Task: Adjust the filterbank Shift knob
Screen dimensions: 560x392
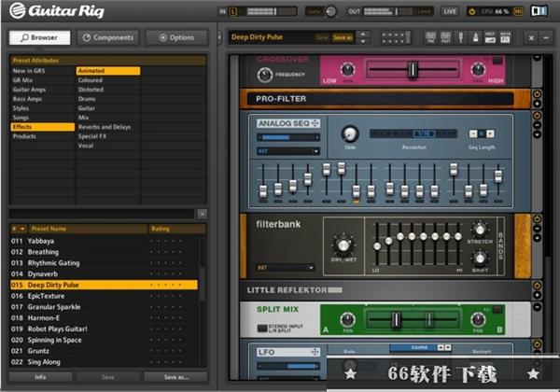Action: (480, 258)
